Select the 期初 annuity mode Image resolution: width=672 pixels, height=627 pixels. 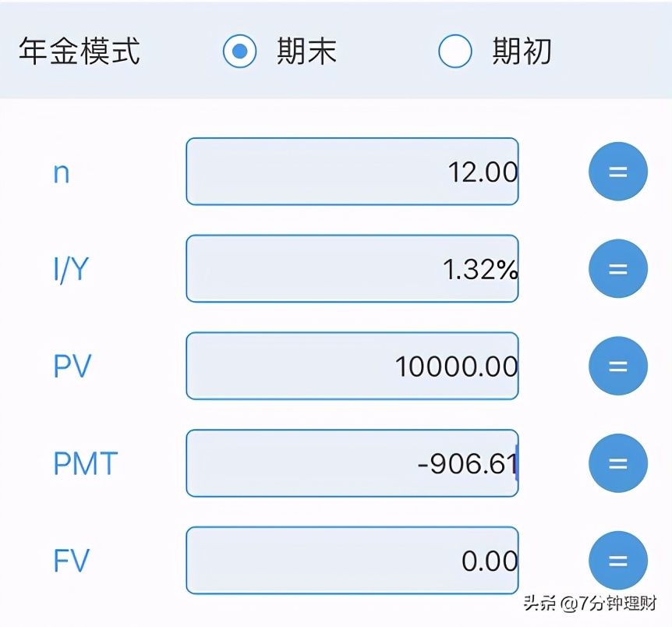tap(455, 51)
